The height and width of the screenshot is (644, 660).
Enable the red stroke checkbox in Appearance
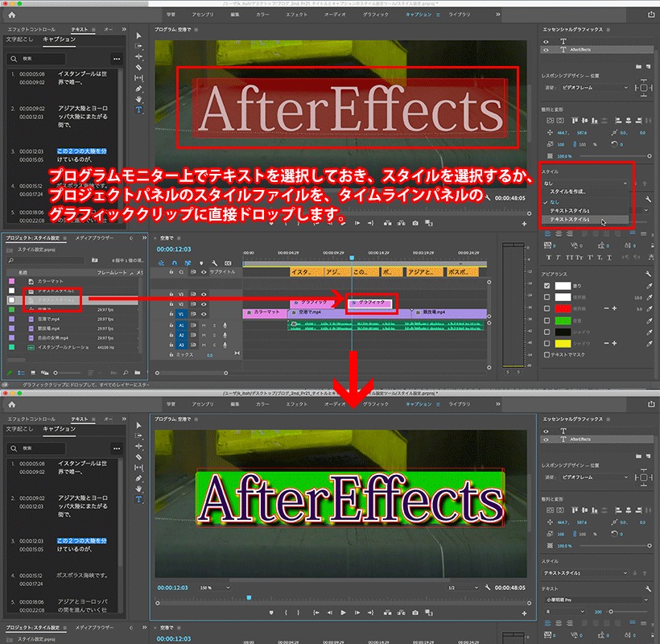547,308
